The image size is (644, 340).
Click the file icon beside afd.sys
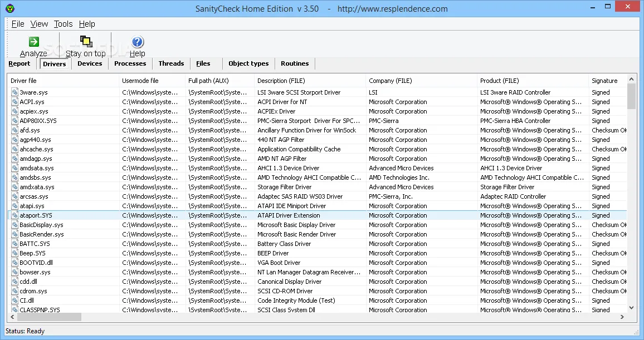click(15, 130)
